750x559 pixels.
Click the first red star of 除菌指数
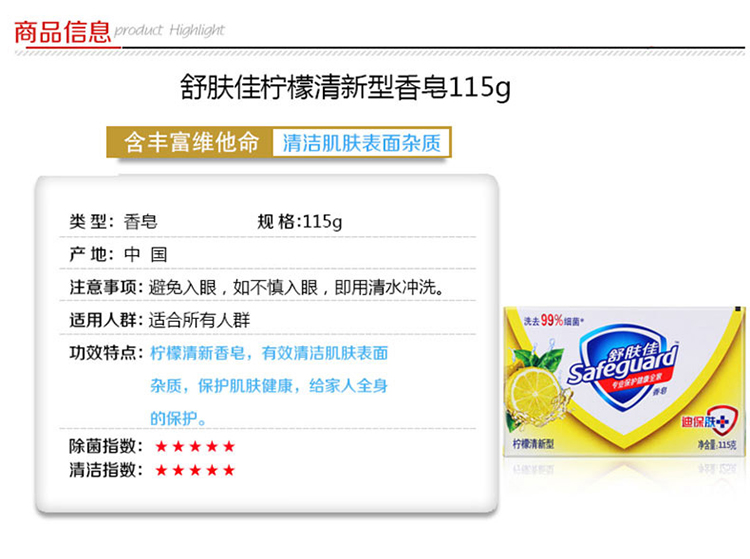click(161, 446)
